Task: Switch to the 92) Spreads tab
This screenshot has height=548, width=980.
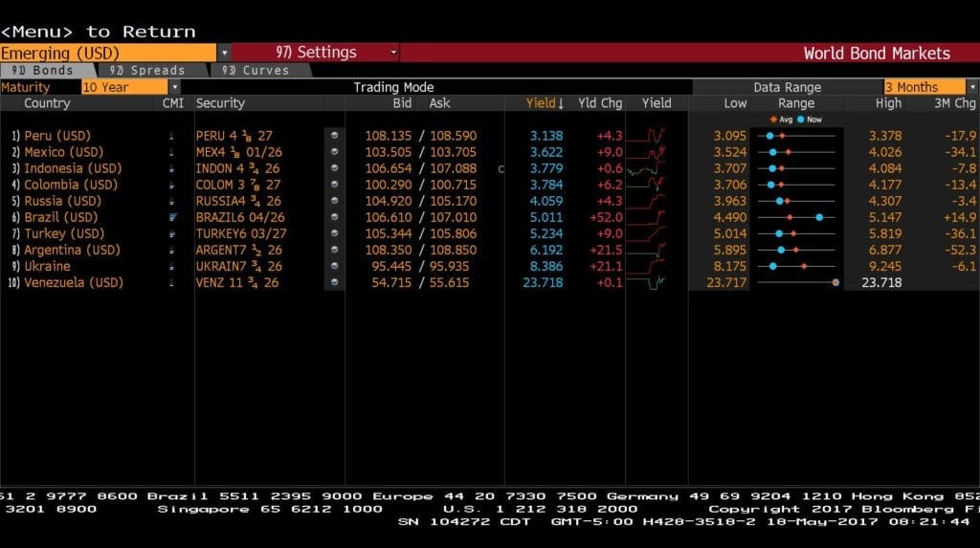Action: tap(152, 70)
